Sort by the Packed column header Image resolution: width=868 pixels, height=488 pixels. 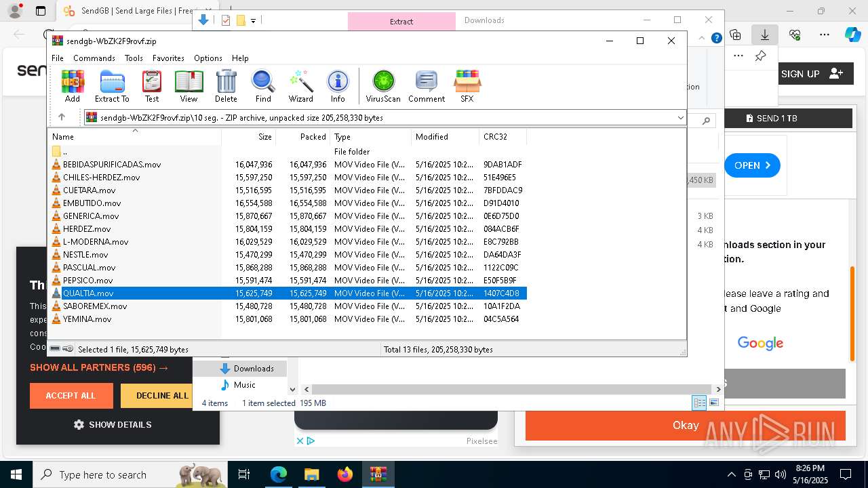click(x=303, y=136)
